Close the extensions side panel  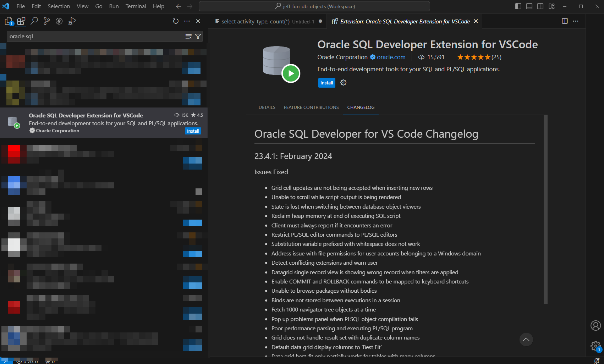[x=198, y=21]
